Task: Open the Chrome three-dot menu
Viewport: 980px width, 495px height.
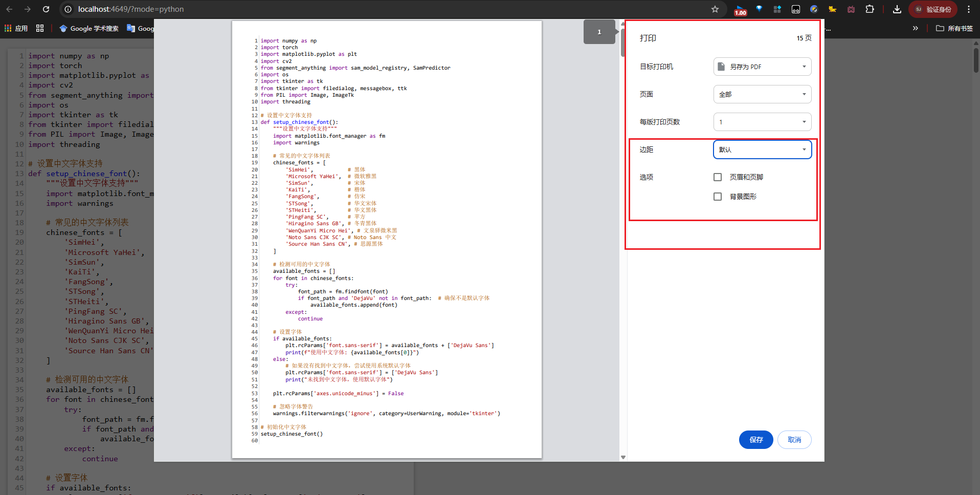Action: 969,9
